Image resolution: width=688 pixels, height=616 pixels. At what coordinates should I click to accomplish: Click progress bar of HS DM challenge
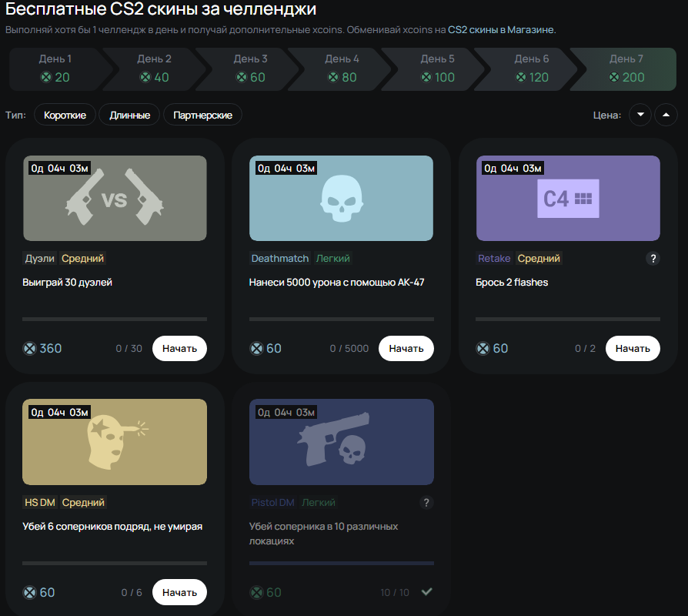pos(115,563)
